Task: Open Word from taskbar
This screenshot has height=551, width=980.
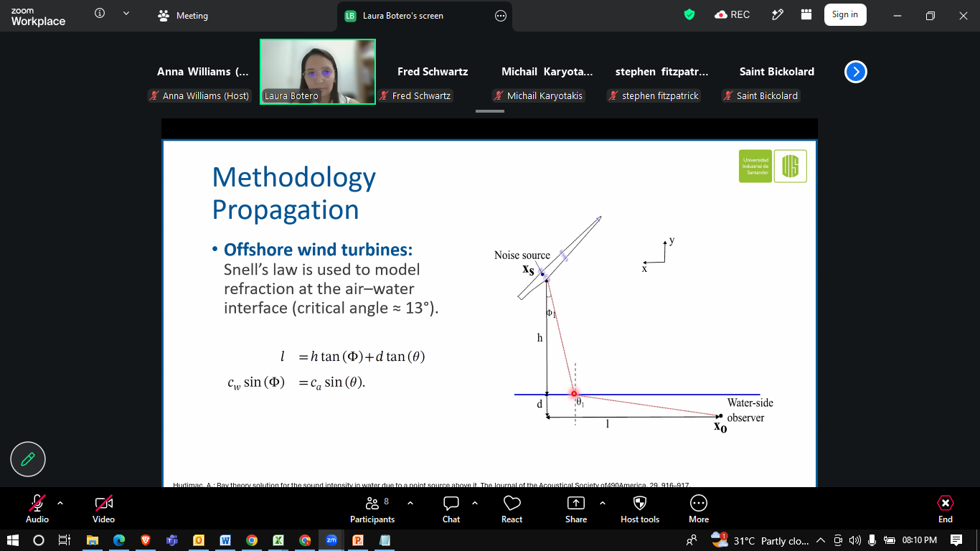Action: [225, 540]
